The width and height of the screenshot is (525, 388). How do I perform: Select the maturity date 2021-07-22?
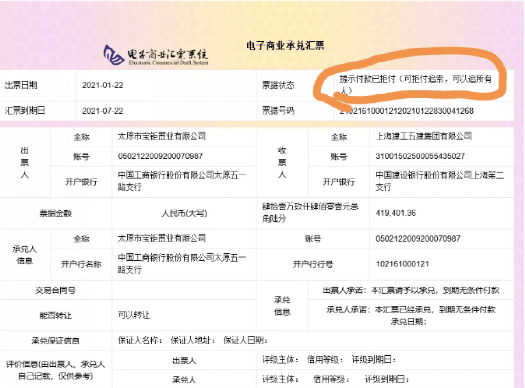coord(103,111)
